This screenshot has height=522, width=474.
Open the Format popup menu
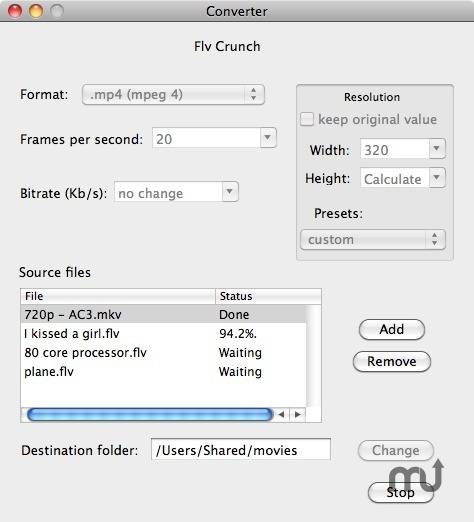point(173,95)
